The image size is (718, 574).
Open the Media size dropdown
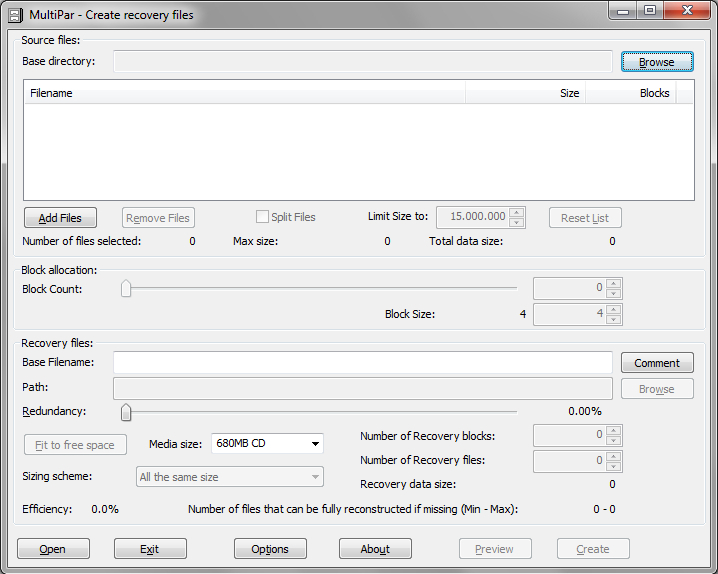pyautogui.click(x=267, y=443)
